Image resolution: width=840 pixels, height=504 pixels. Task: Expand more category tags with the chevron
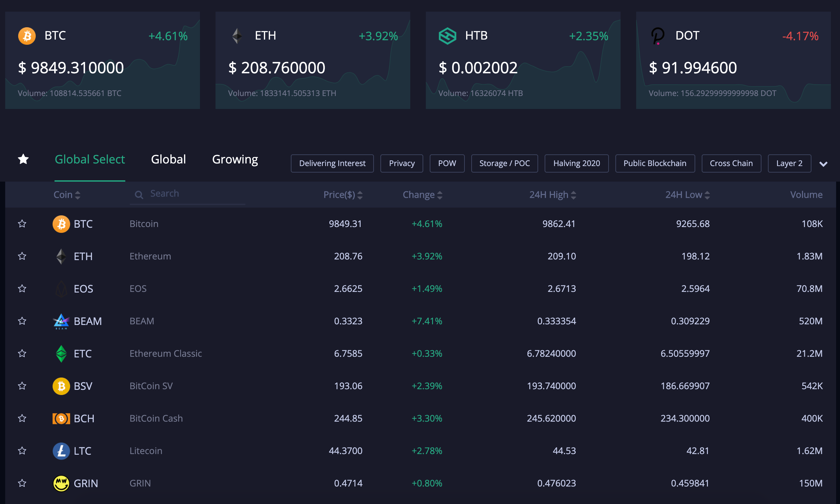click(823, 164)
